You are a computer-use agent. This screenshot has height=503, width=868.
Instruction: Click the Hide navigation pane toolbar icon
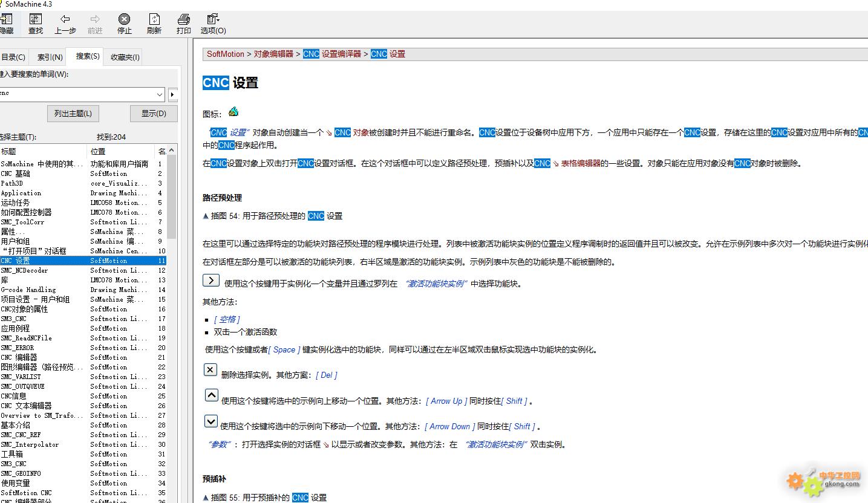click(x=6, y=19)
